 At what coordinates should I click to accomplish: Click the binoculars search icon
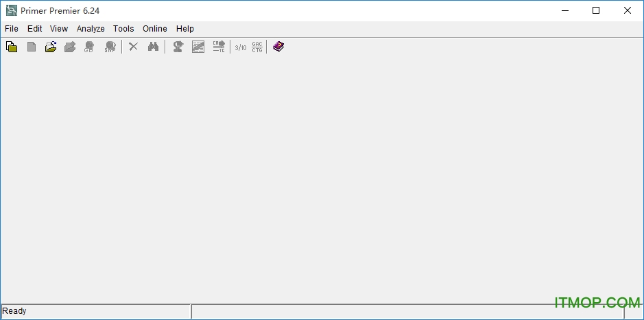click(x=154, y=47)
